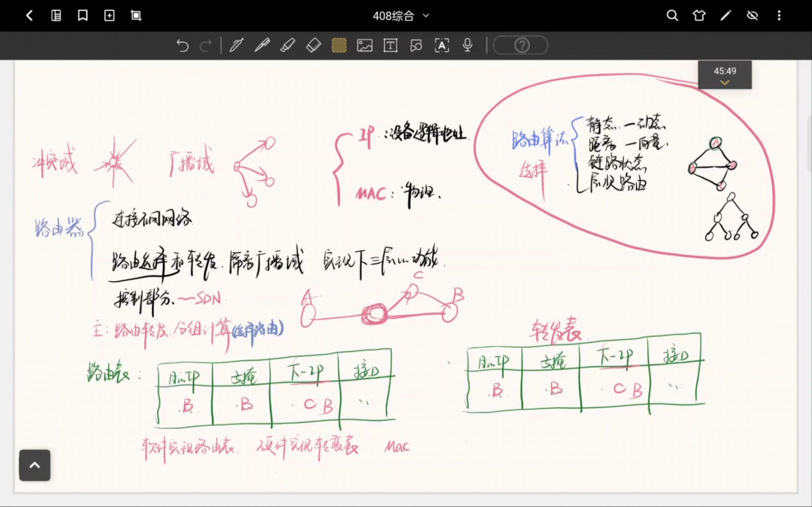Toggle the crossed-eye read-only icon
812x507 pixels.
(x=753, y=16)
